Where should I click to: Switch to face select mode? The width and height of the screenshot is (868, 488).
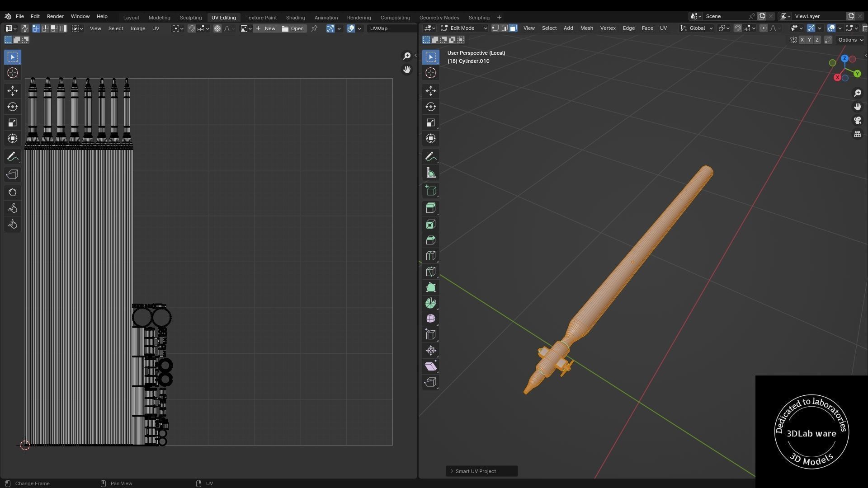[x=513, y=28]
